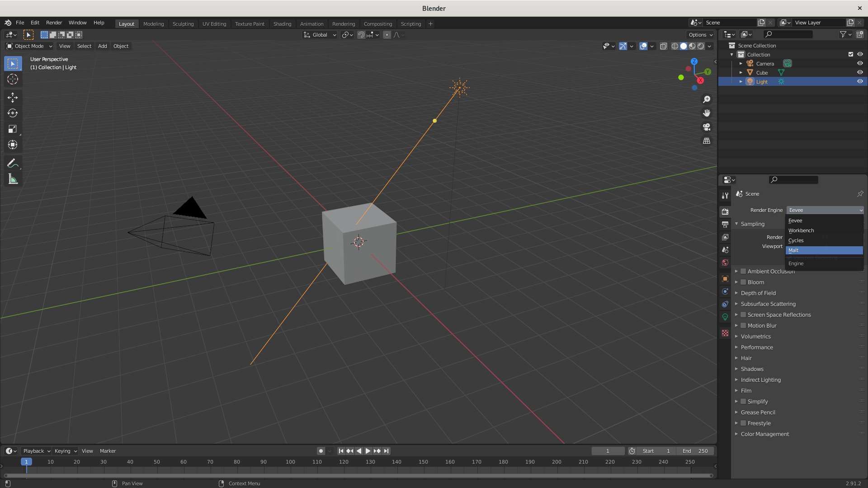Switch to the Shading workspace tab
The width and height of the screenshot is (868, 488).
click(x=282, y=23)
